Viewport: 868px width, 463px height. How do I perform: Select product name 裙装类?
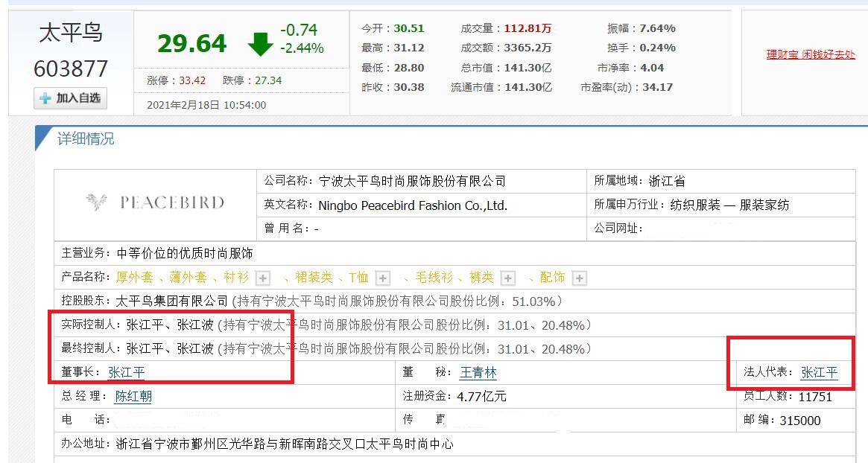(x=314, y=277)
